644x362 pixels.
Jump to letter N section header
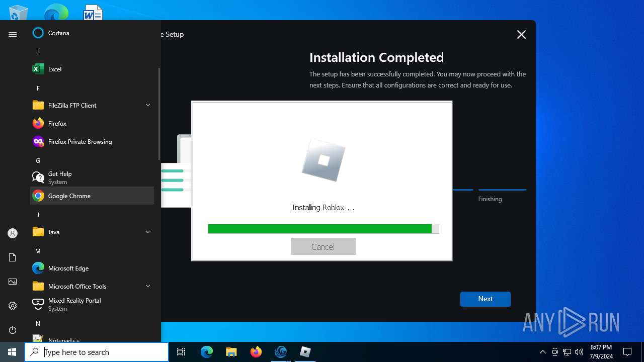[x=38, y=323]
